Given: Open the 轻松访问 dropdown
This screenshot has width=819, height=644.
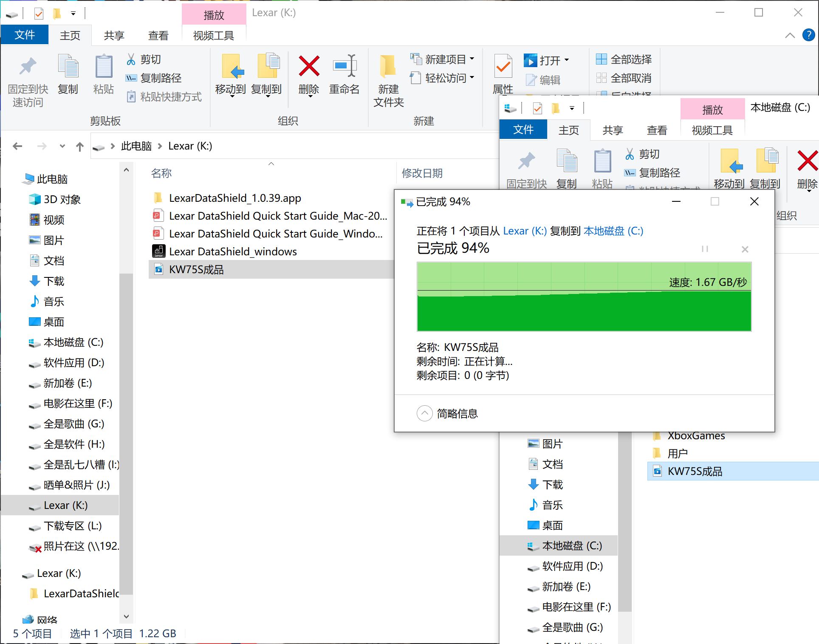Looking at the screenshot, I should (x=442, y=78).
